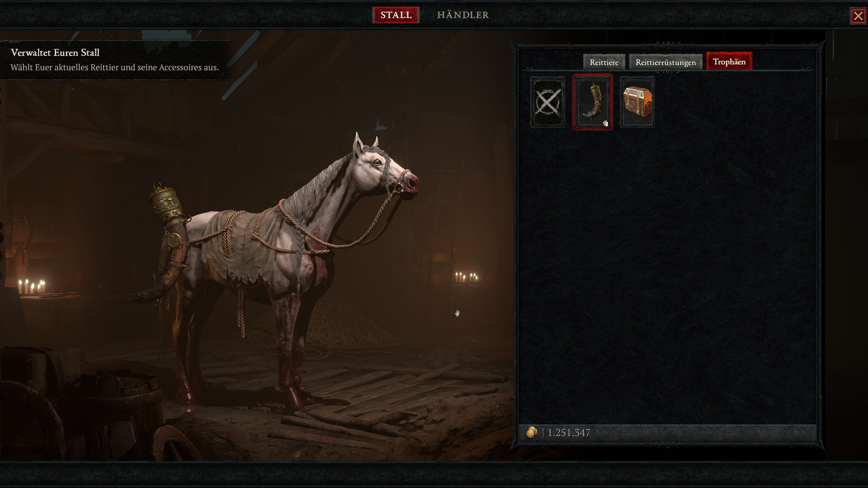868x488 pixels.
Task: Click the lit candles beside the hay pile
Action: pyautogui.click(x=466, y=277)
